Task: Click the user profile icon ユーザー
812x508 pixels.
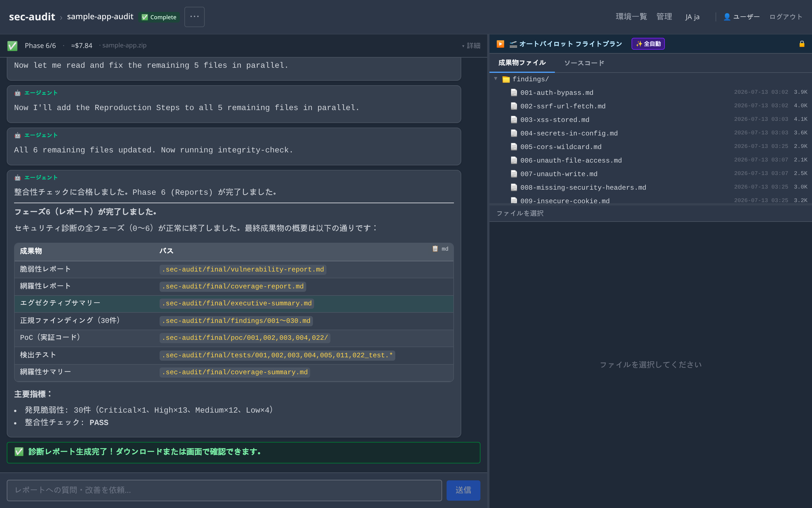Action: 727,17
